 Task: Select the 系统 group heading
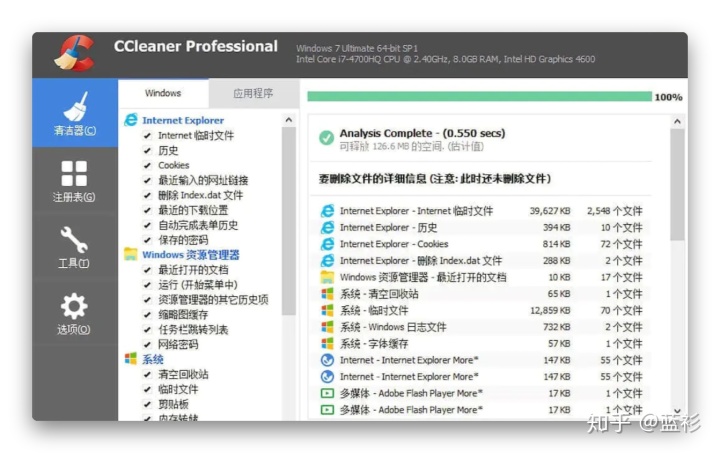click(152, 359)
